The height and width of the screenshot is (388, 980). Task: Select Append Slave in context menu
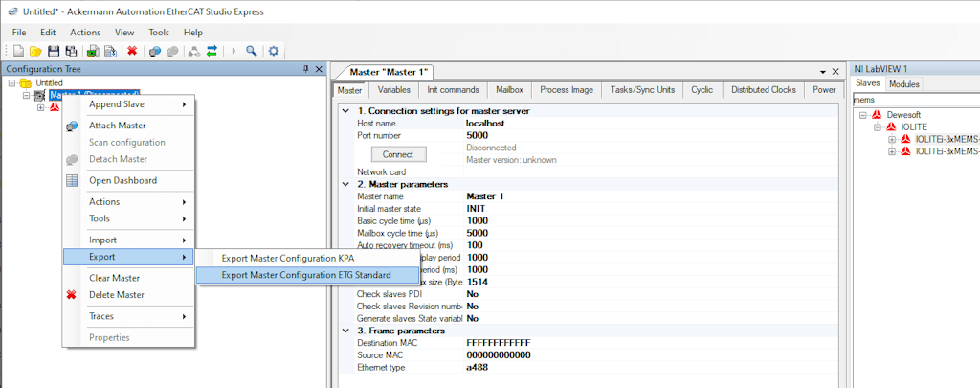129,104
